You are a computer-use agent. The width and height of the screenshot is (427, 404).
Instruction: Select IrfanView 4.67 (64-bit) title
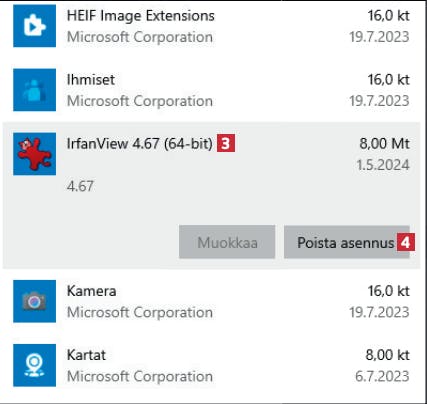point(140,144)
